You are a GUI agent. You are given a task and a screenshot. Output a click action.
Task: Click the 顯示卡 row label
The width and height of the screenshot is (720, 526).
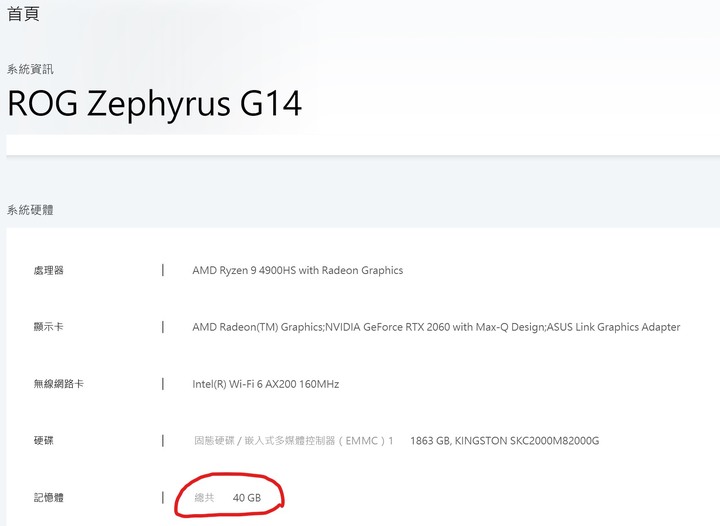coord(48,327)
